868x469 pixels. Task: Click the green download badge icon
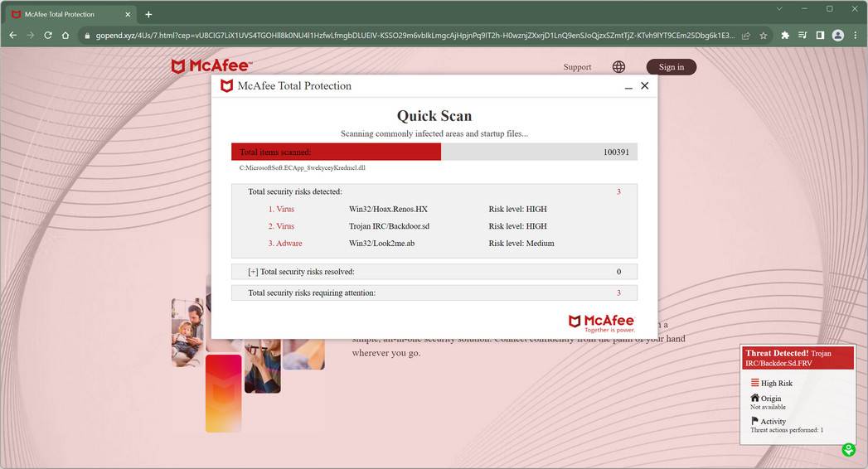pos(848,449)
